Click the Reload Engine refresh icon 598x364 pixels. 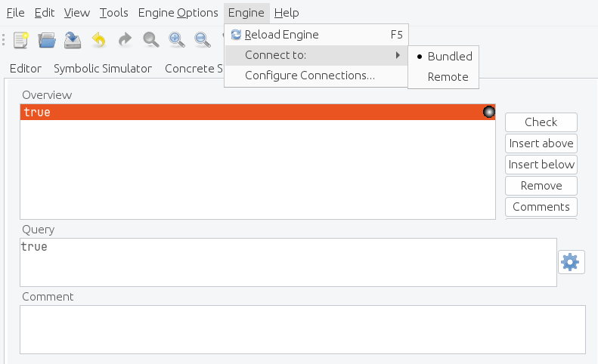pyautogui.click(x=236, y=35)
